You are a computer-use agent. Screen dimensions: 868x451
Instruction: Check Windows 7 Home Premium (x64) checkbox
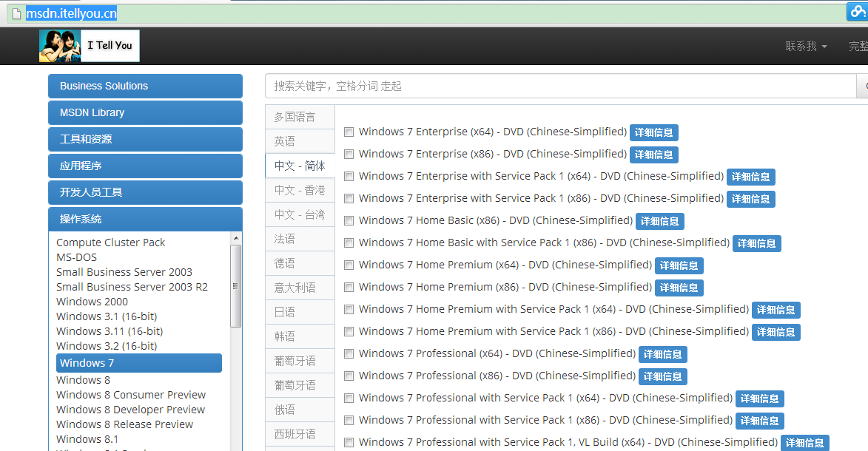(349, 265)
